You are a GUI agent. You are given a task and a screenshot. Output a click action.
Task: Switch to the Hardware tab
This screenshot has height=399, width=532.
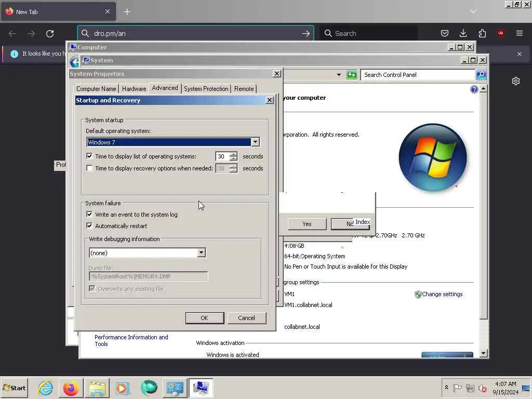134,88
